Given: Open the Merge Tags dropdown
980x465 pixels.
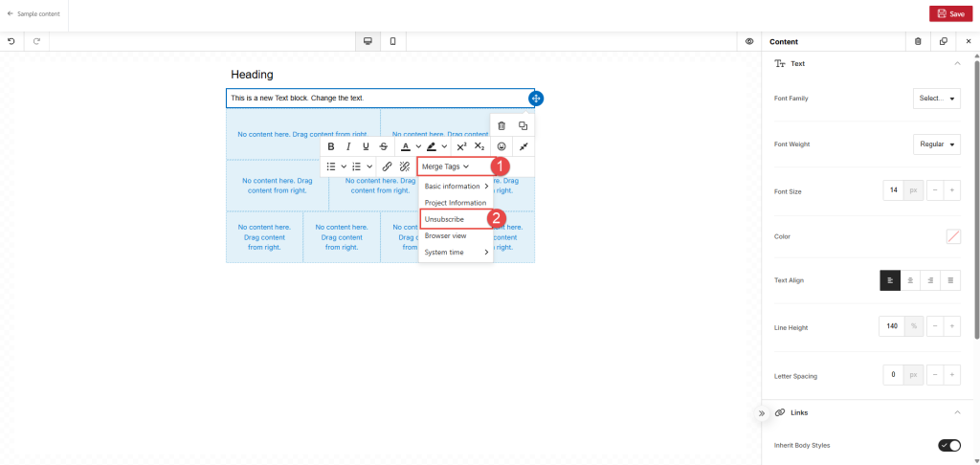Looking at the screenshot, I should [x=446, y=166].
